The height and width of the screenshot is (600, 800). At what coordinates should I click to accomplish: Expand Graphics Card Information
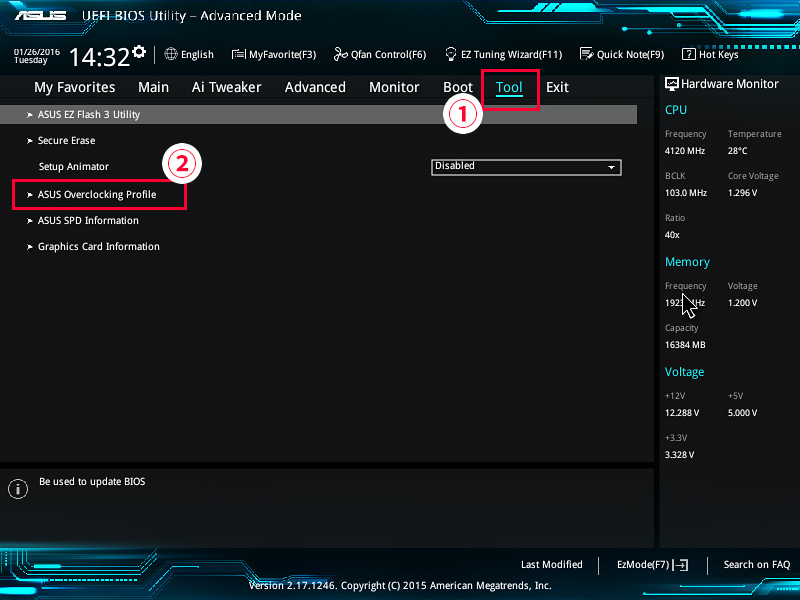(x=98, y=247)
